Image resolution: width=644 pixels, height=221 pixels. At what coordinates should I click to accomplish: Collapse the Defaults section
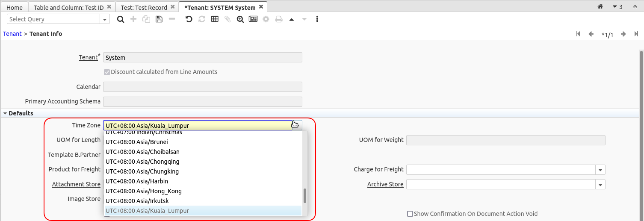click(x=5, y=113)
